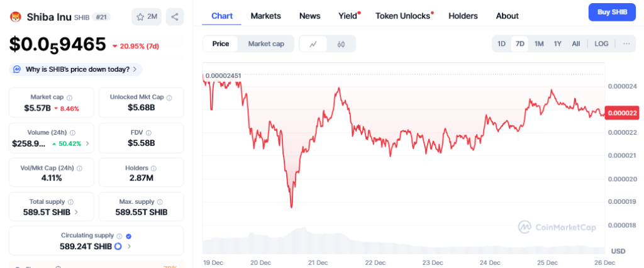Expand the Circulating supply chevron

[x=130, y=247]
